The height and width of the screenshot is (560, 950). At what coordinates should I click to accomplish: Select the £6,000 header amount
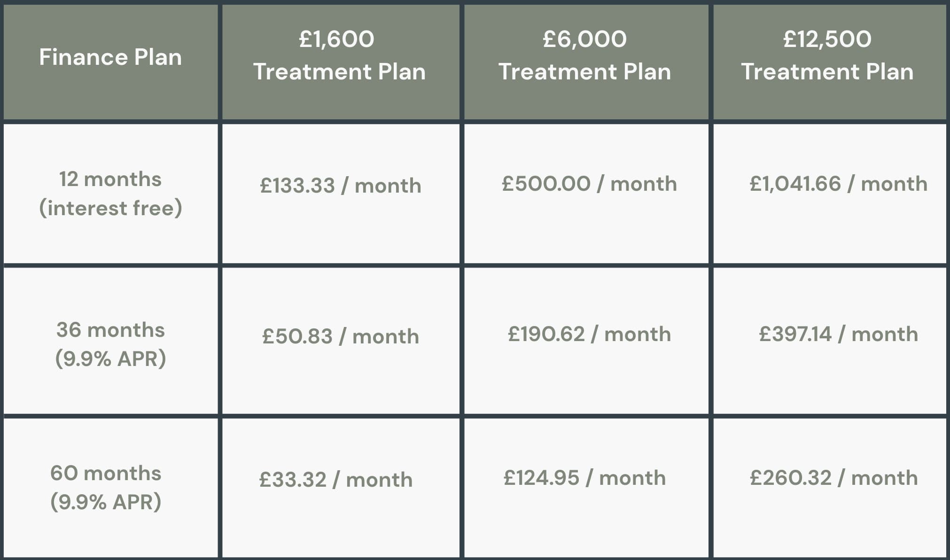coord(584,39)
